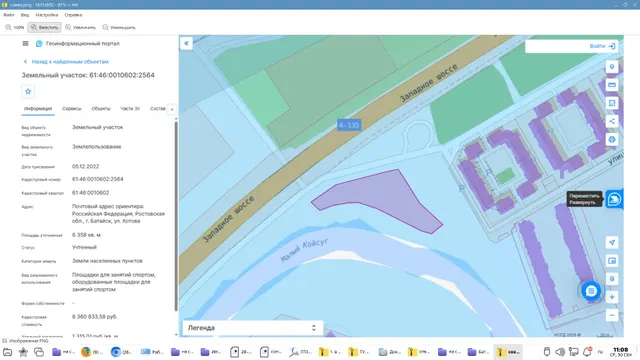
Task: Open the print map tool
Action: [x=612, y=139]
